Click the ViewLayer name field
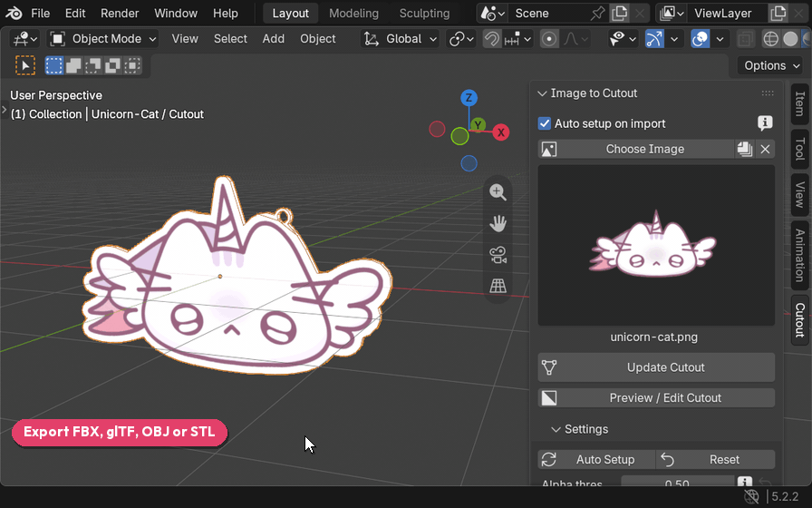Screen dimensions: 812x508 click(x=727, y=13)
